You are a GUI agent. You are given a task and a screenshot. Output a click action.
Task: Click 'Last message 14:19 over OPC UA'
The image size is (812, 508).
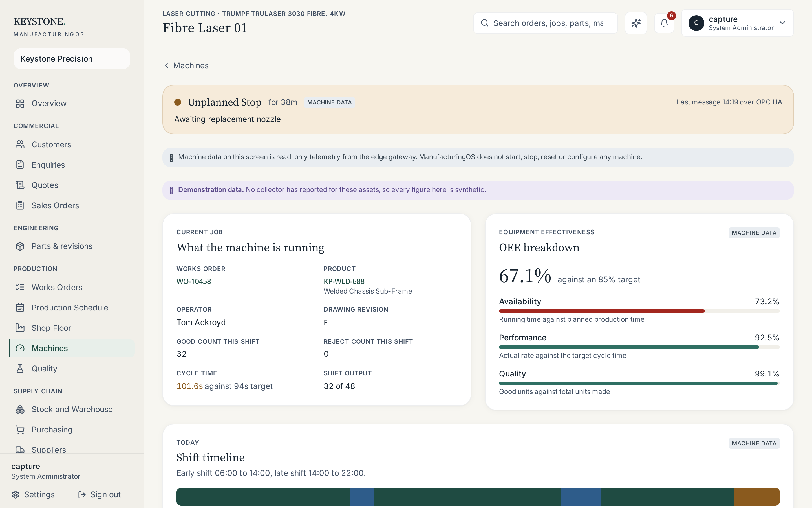coord(729,102)
